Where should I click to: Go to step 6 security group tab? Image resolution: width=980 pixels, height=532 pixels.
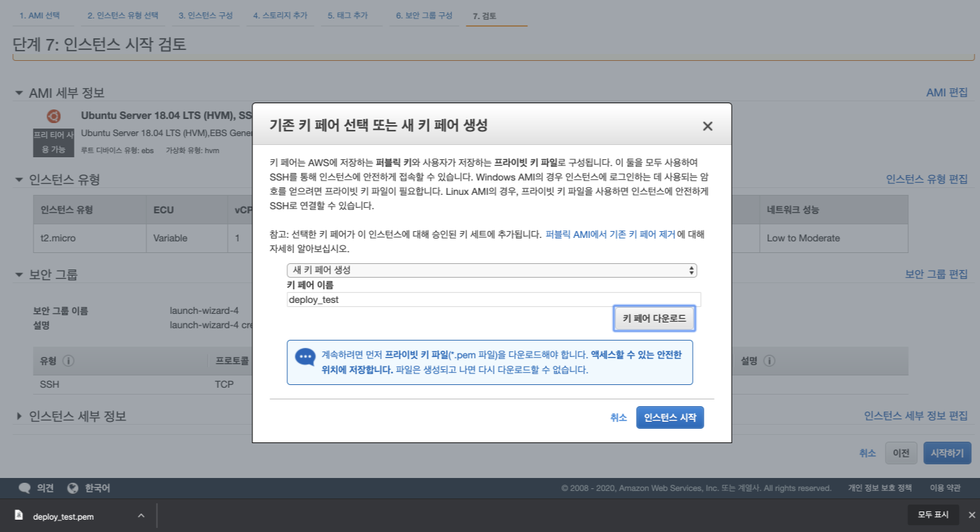[x=423, y=15]
